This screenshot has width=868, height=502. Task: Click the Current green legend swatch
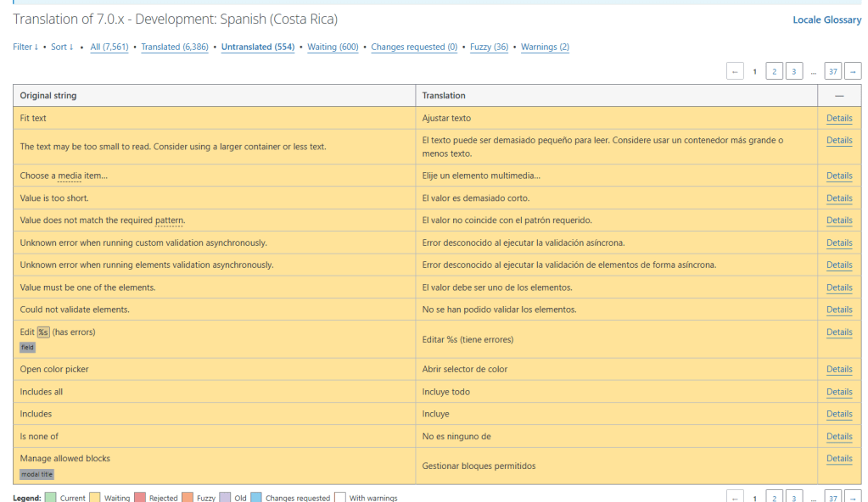pyautogui.click(x=51, y=498)
